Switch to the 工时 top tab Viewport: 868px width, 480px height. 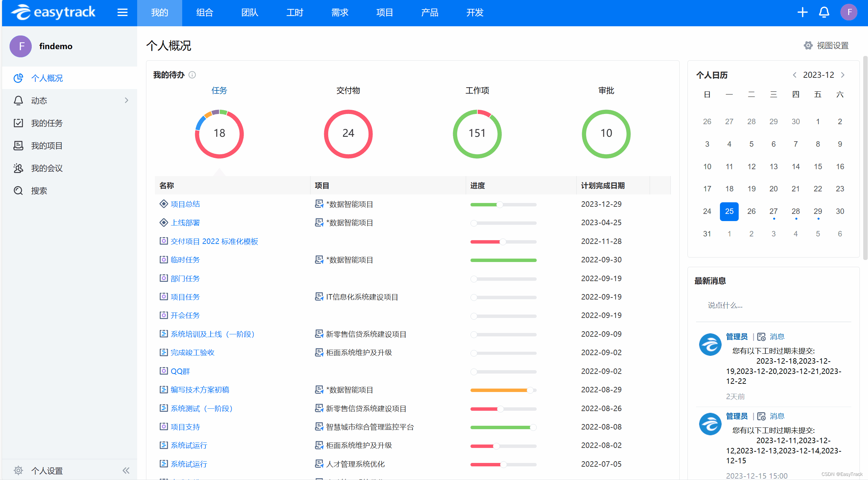(x=294, y=13)
